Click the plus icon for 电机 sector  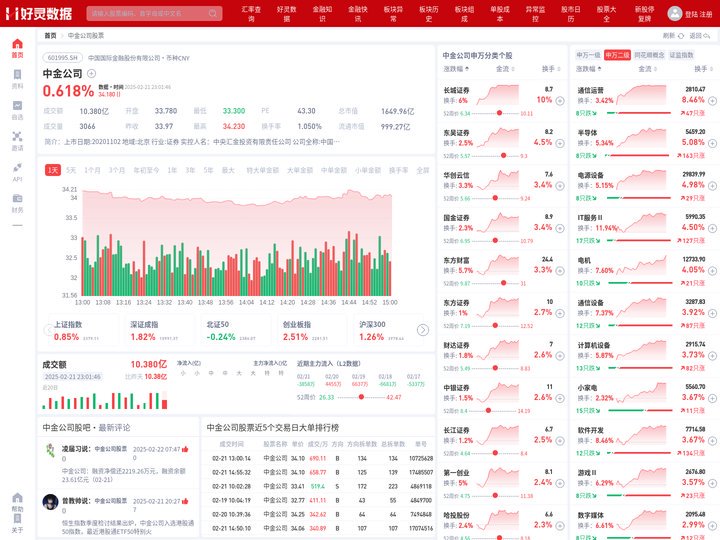pyautogui.click(x=712, y=271)
